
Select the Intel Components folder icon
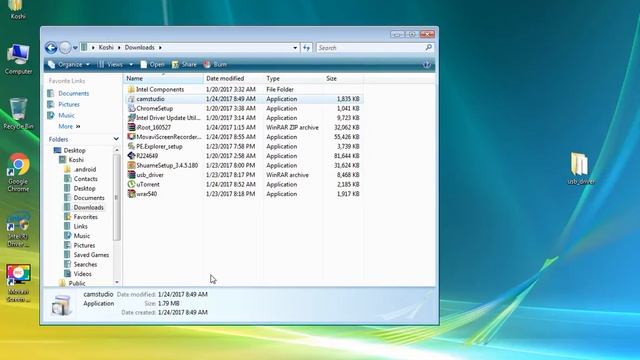pyautogui.click(x=131, y=89)
